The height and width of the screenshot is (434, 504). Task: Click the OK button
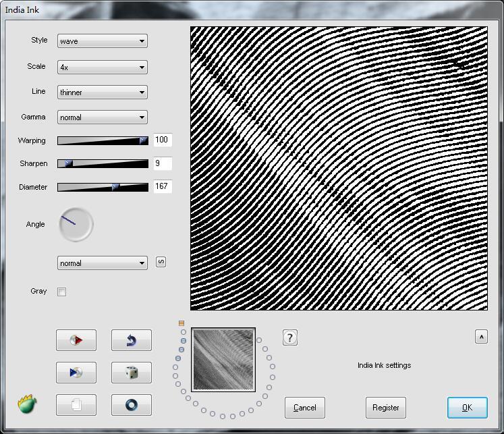tap(467, 408)
